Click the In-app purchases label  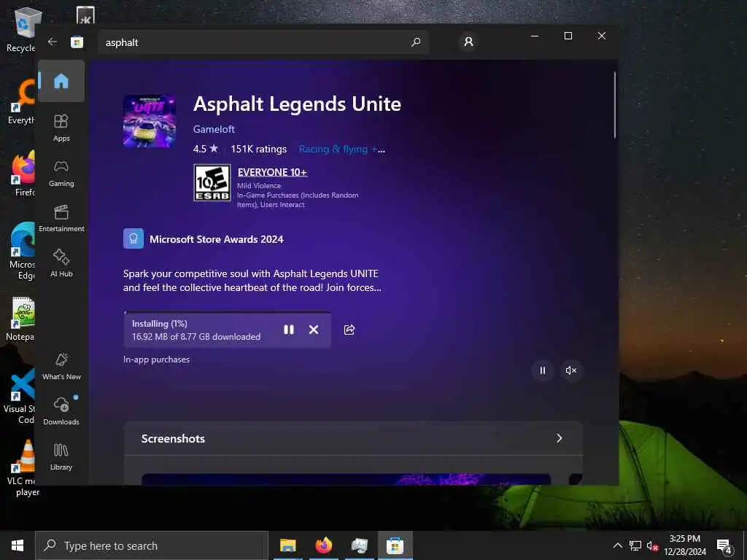tap(156, 359)
